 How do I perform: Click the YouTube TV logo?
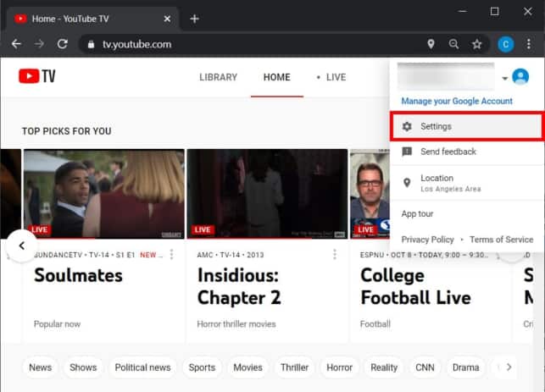(x=37, y=76)
